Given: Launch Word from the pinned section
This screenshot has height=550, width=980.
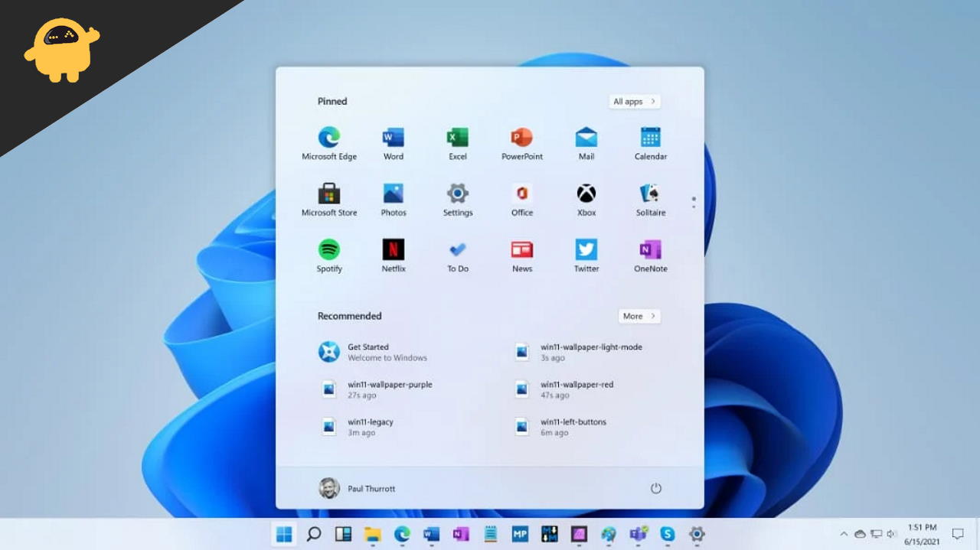Looking at the screenshot, I should [394, 144].
